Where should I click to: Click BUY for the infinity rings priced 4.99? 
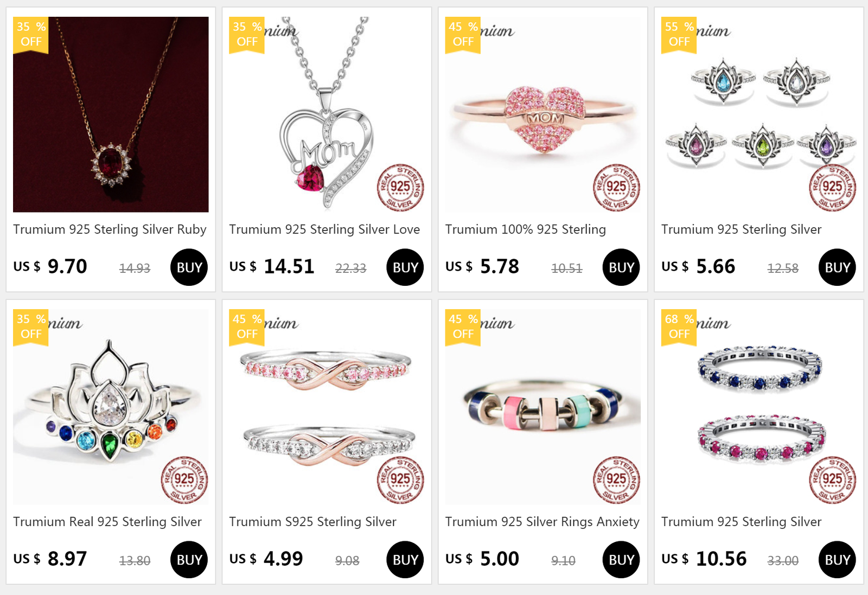tap(405, 560)
